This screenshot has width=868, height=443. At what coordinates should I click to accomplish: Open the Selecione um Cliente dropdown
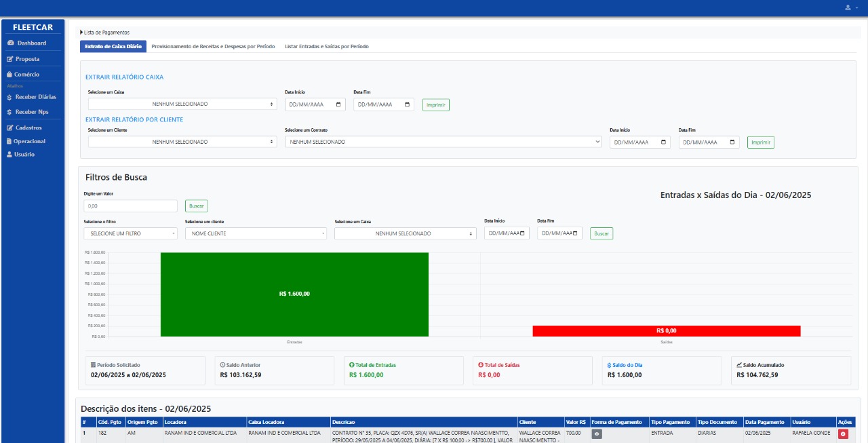[182, 142]
